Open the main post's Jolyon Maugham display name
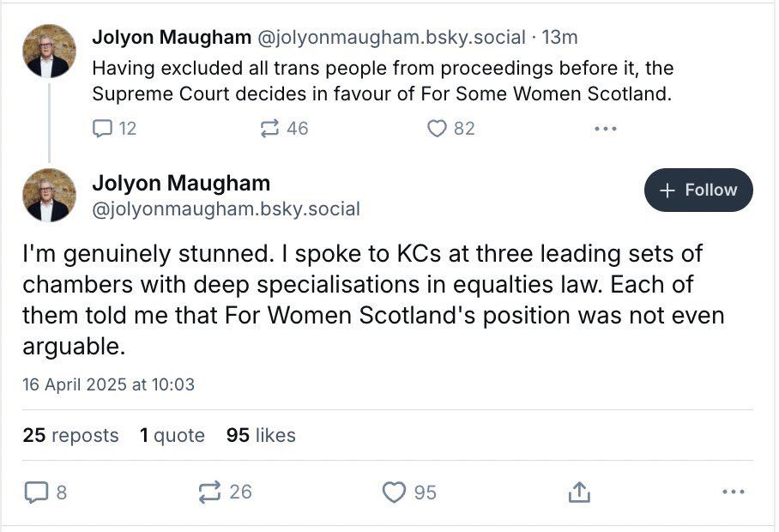779x532 pixels. [x=180, y=183]
